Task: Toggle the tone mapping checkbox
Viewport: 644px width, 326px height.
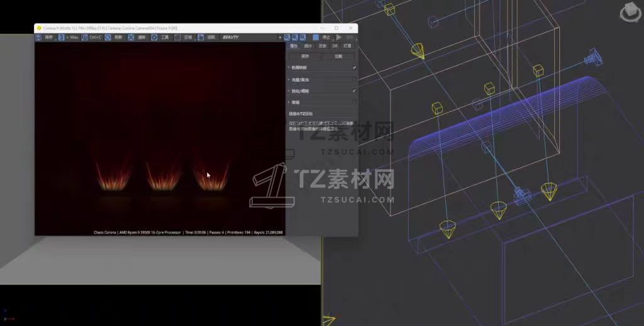Action: coord(354,67)
